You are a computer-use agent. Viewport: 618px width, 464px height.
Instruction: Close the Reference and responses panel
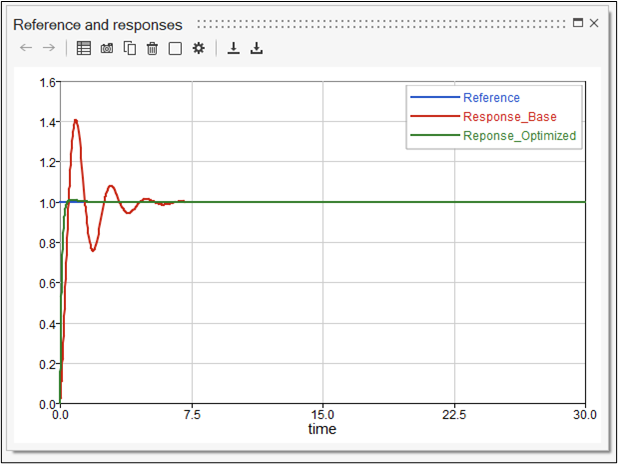594,22
